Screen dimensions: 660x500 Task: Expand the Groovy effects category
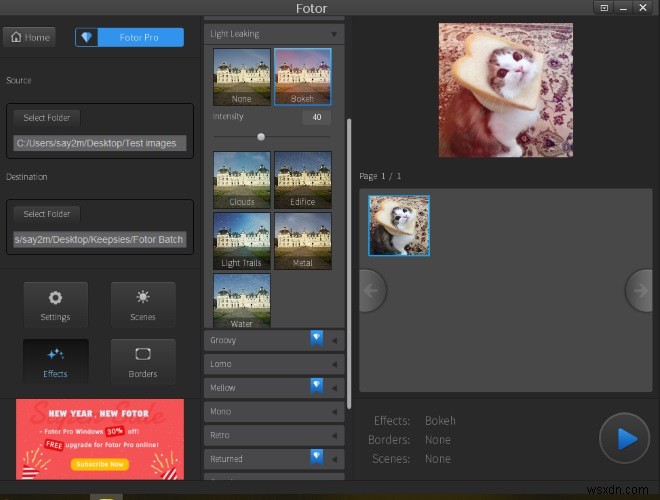[x=274, y=340]
